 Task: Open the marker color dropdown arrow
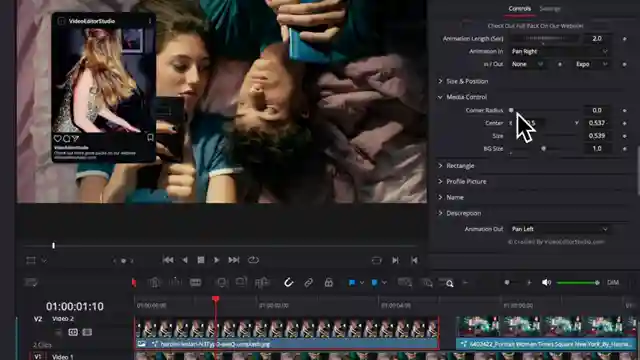point(384,282)
